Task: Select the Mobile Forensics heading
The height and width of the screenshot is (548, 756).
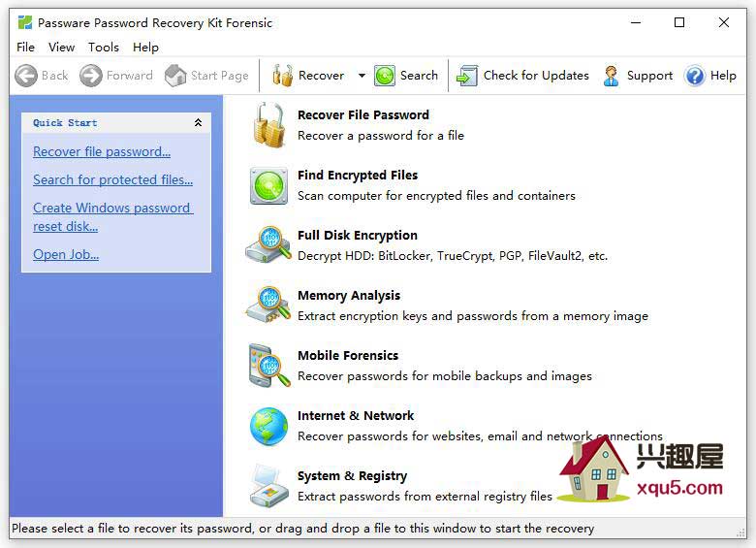Action: tap(348, 356)
